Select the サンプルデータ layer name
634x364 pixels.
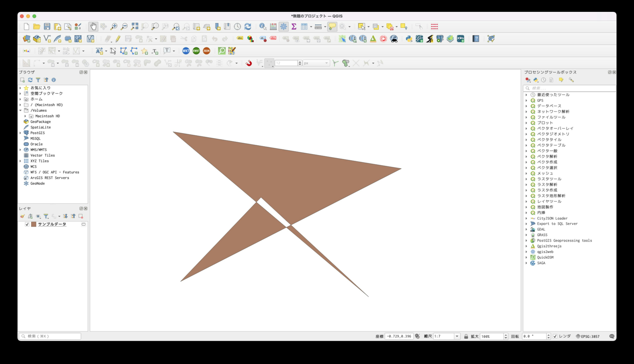[x=52, y=224]
